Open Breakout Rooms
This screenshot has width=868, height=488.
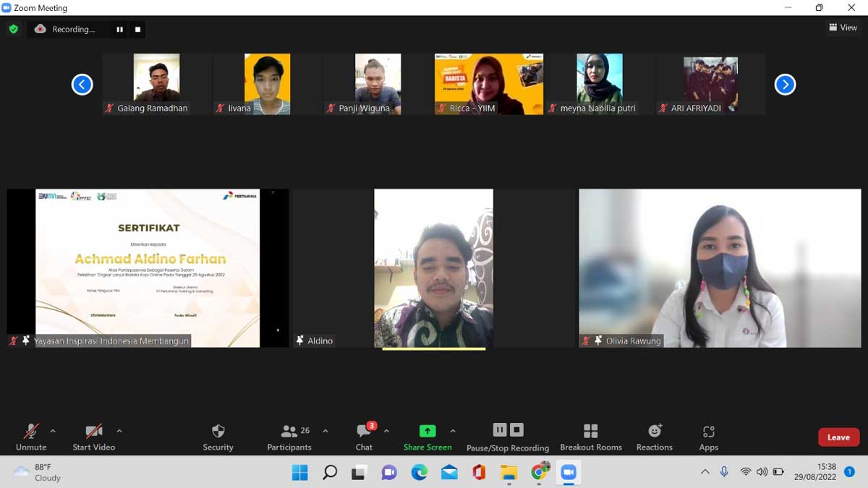tap(590, 437)
